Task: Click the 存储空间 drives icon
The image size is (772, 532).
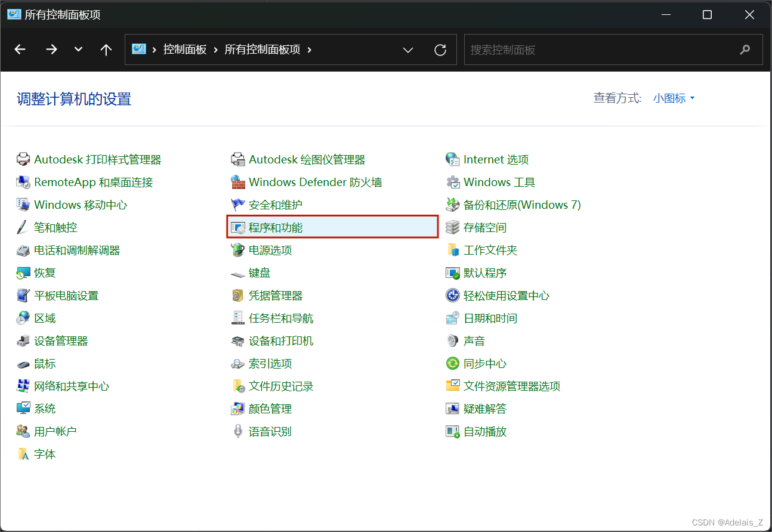Action: coord(453,227)
